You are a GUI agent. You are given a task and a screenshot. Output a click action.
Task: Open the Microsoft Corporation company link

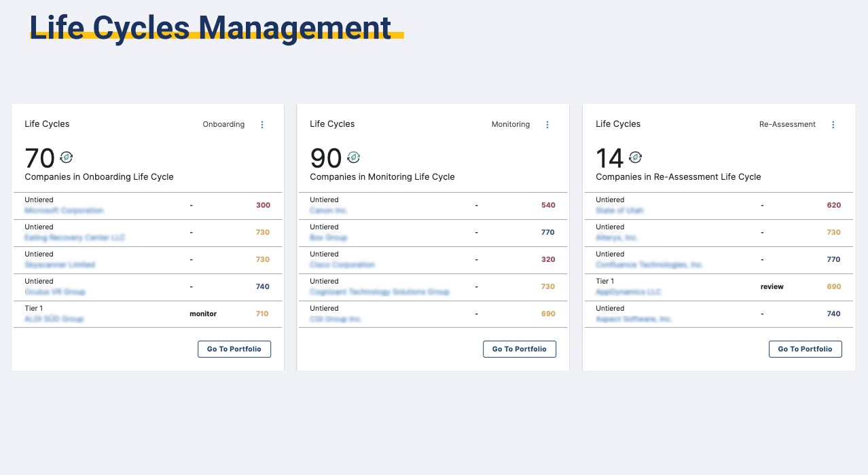tap(64, 210)
